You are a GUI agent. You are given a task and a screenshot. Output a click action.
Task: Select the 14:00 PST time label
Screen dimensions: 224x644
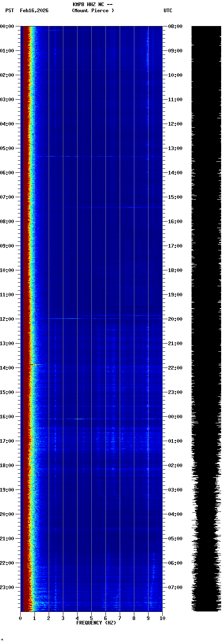coord(7,368)
